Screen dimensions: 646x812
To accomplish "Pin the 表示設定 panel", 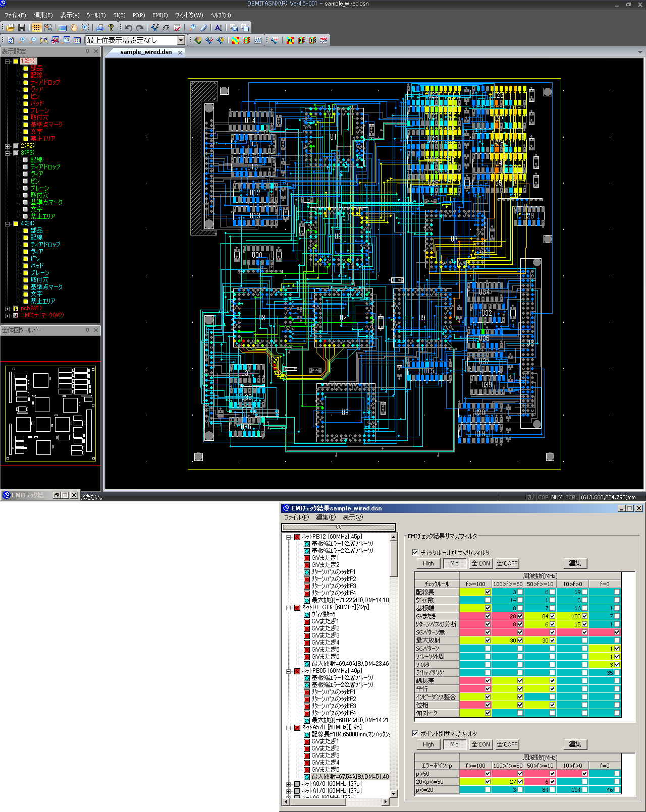I will click(x=88, y=51).
